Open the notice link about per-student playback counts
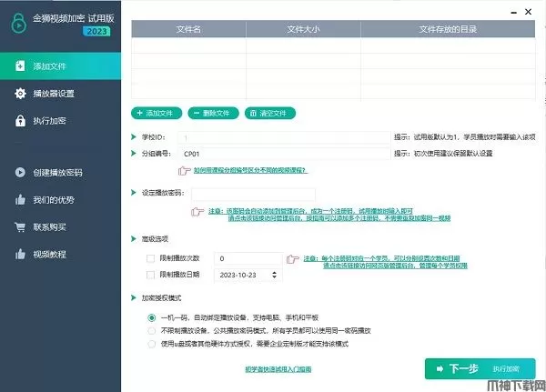Screen dimensions: 546x392 point(381,258)
